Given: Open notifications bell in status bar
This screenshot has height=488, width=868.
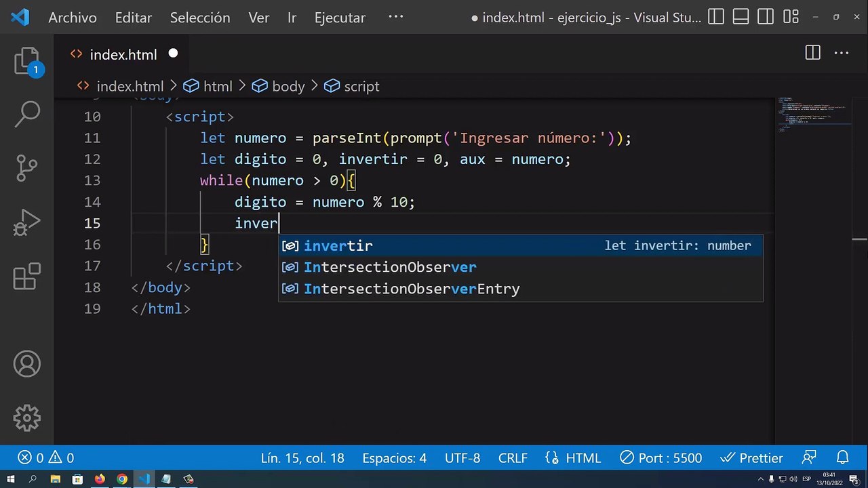Looking at the screenshot, I should (x=842, y=458).
